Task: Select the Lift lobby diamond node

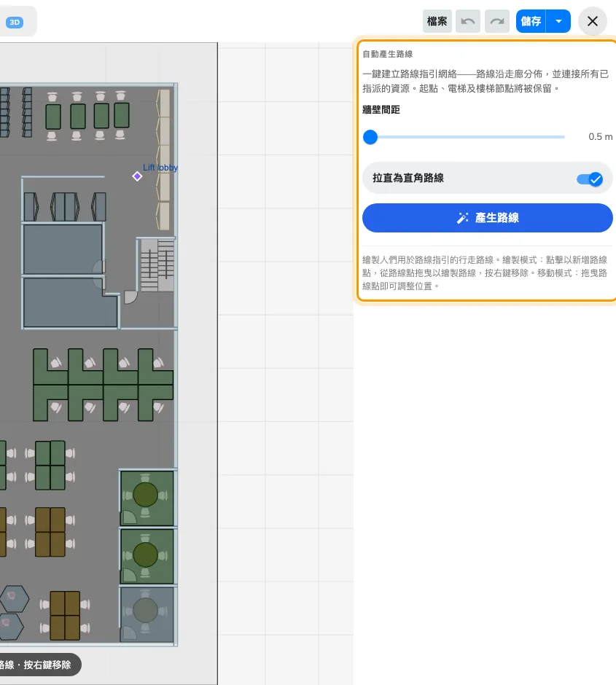Action: pyautogui.click(x=137, y=176)
